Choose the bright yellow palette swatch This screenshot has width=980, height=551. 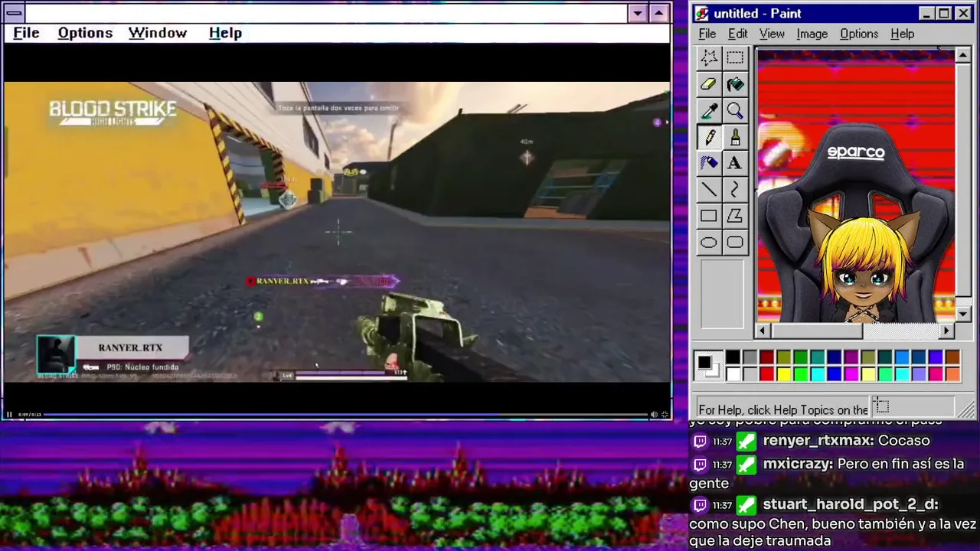783,373
